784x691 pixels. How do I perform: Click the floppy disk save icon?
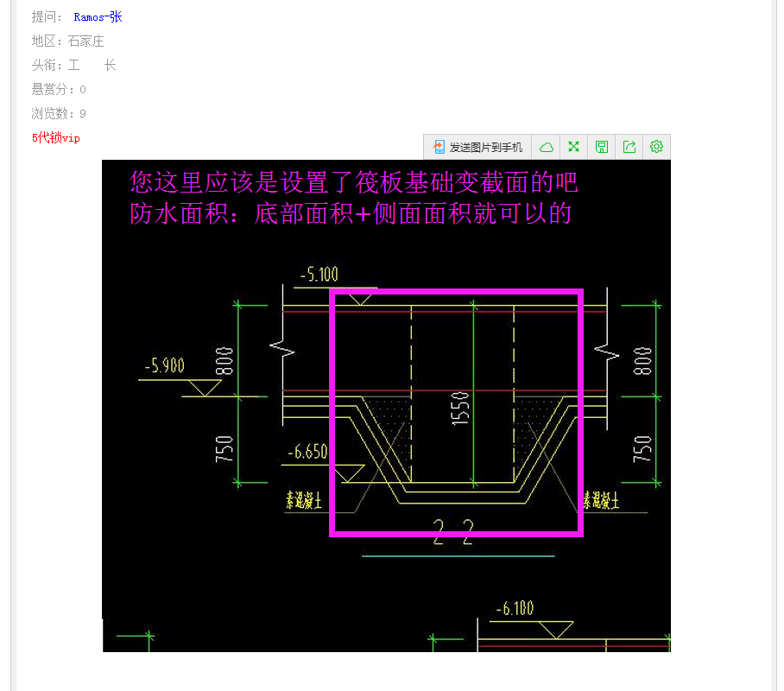[x=602, y=147]
